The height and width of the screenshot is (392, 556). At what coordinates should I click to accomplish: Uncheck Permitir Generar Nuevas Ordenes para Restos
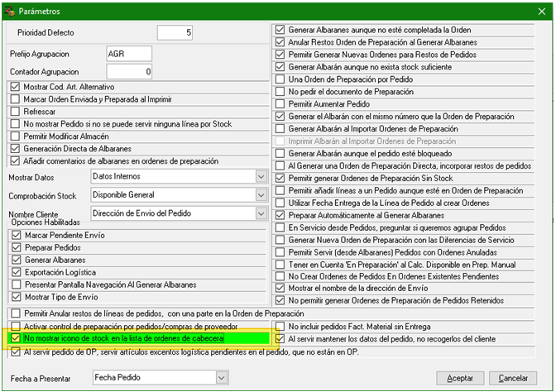tap(280, 55)
